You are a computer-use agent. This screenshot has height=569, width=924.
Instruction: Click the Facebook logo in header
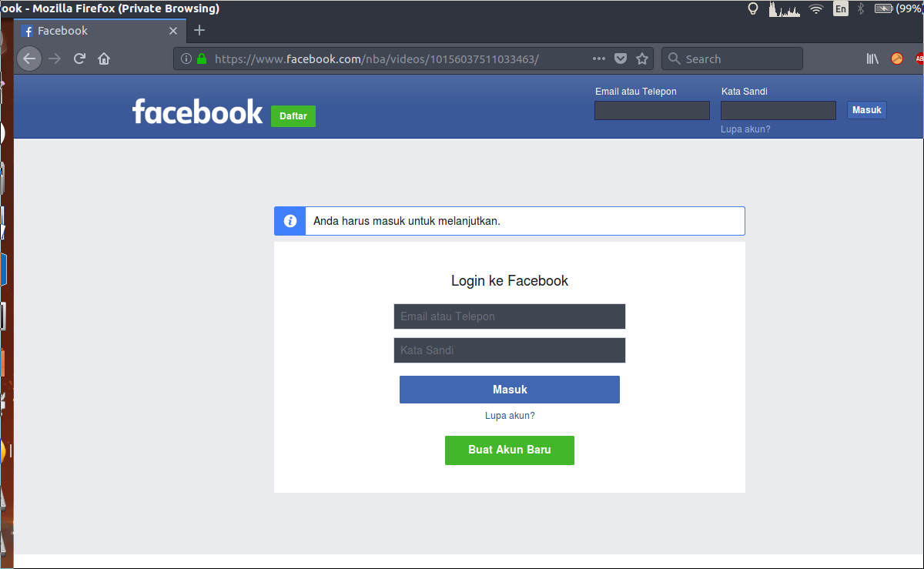[x=198, y=112]
